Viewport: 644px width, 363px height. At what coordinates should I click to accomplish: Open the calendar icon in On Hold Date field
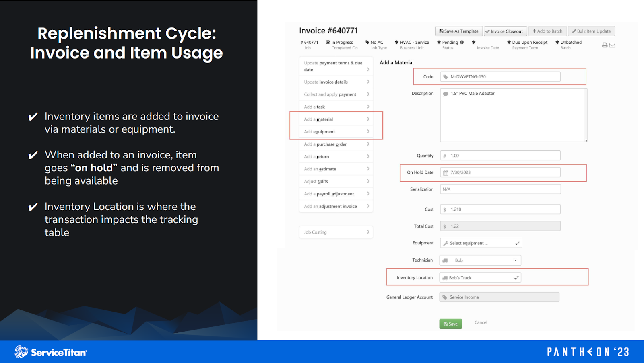445,172
